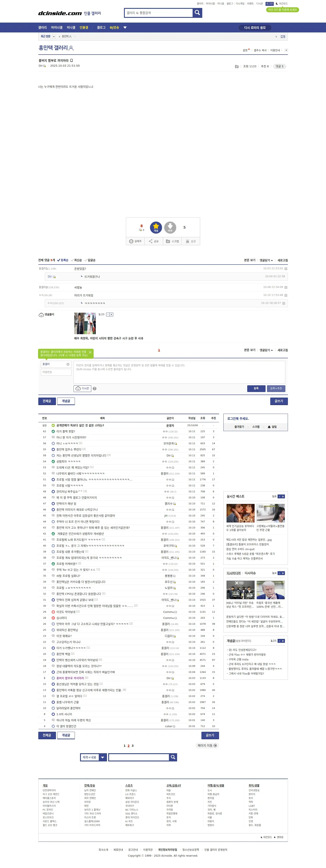
Task: Click the upper 개념글 filter button
Action: pos(66,401)
